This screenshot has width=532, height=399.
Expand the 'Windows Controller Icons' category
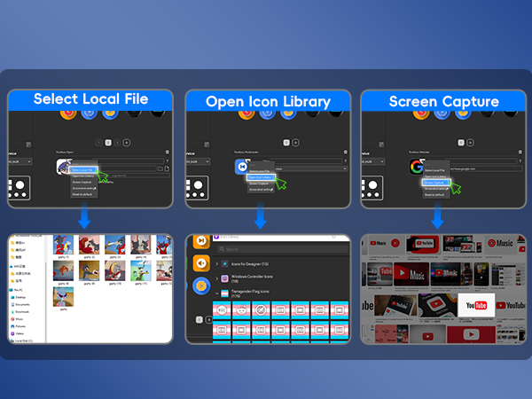pos(257,278)
